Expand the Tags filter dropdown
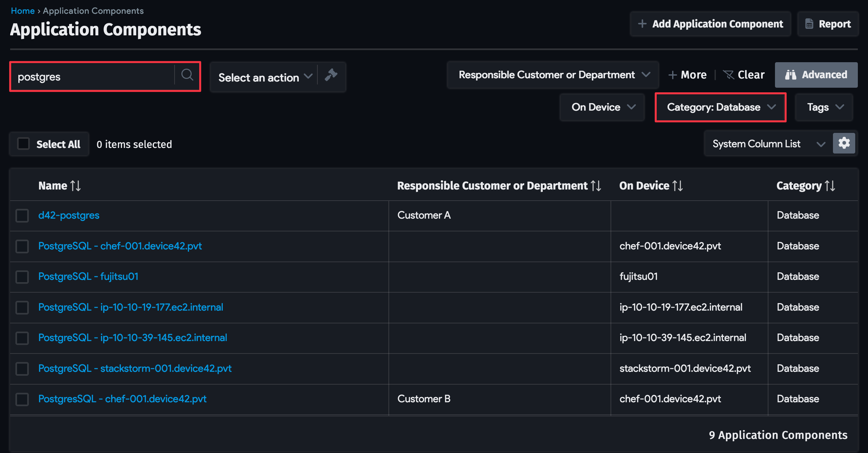This screenshot has width=868, height=453. 823,107
